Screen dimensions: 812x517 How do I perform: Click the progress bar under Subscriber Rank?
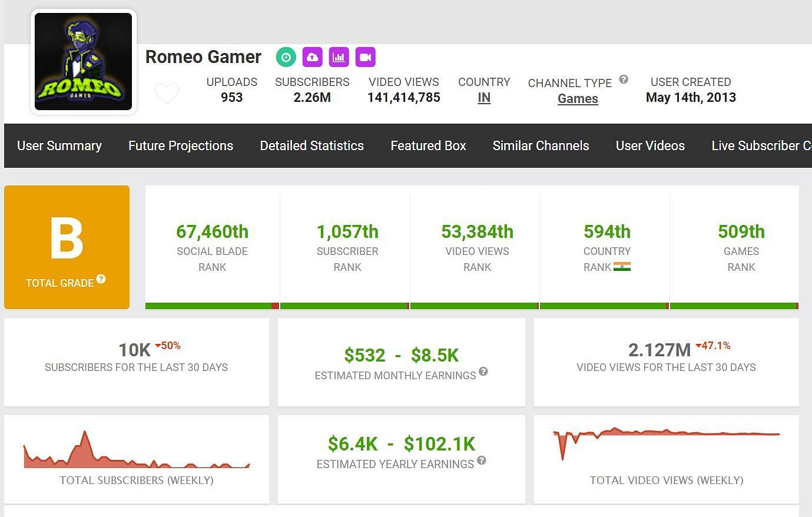[344, 306]
